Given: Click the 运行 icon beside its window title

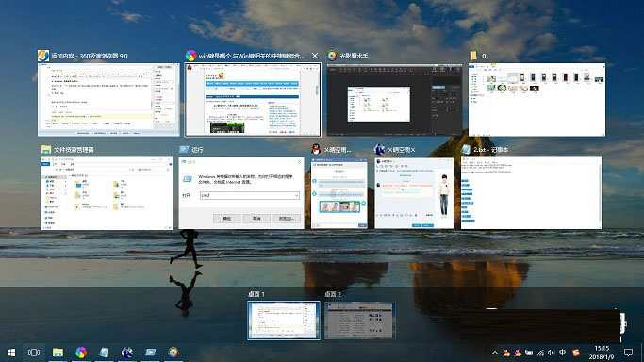Looking at the screenshot, I should 184,149.
